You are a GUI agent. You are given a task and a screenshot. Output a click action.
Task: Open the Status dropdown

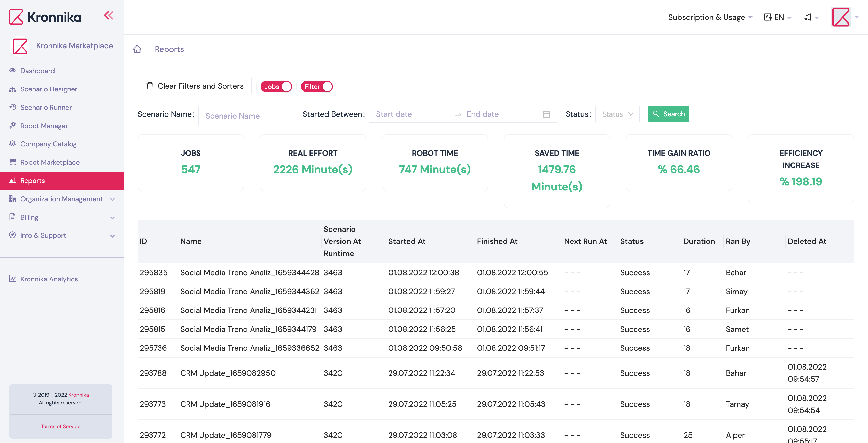617,114
